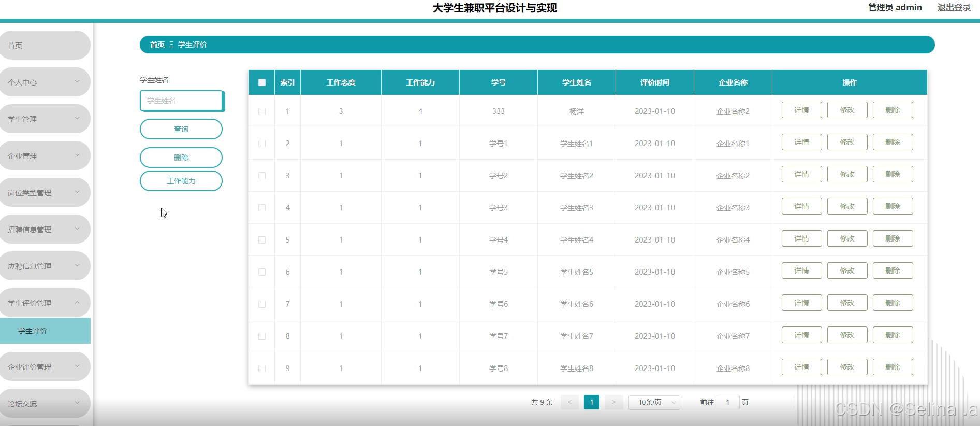Select page 1 in pagination
The width and height of the screenshot is (980, 426).
pos(592,402)
